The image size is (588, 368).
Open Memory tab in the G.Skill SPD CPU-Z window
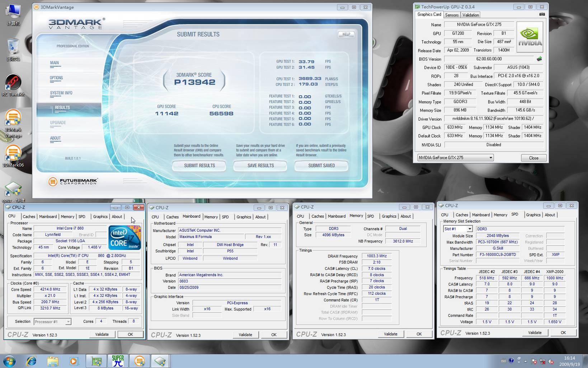pyautogui.click(x=500, y=215)
